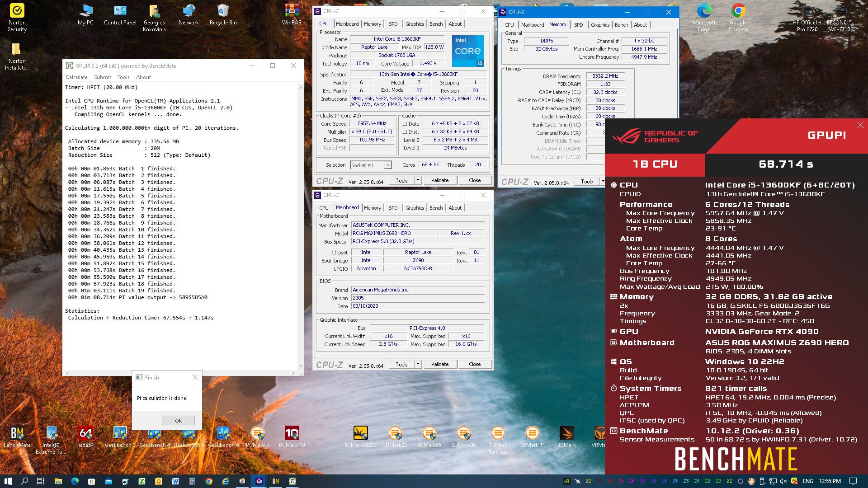Open the Submit menu in GPUPI
The width and height of the screenshot is (868, 488).
pos(103,77)
